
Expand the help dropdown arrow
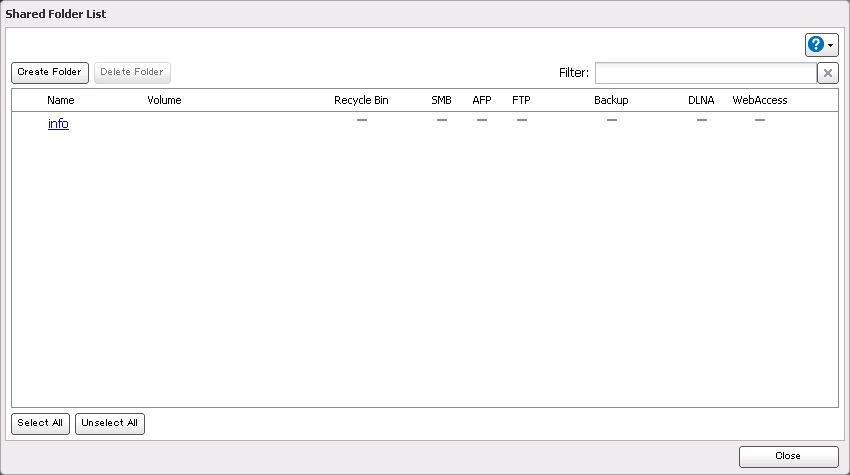(x=831, y=46)
